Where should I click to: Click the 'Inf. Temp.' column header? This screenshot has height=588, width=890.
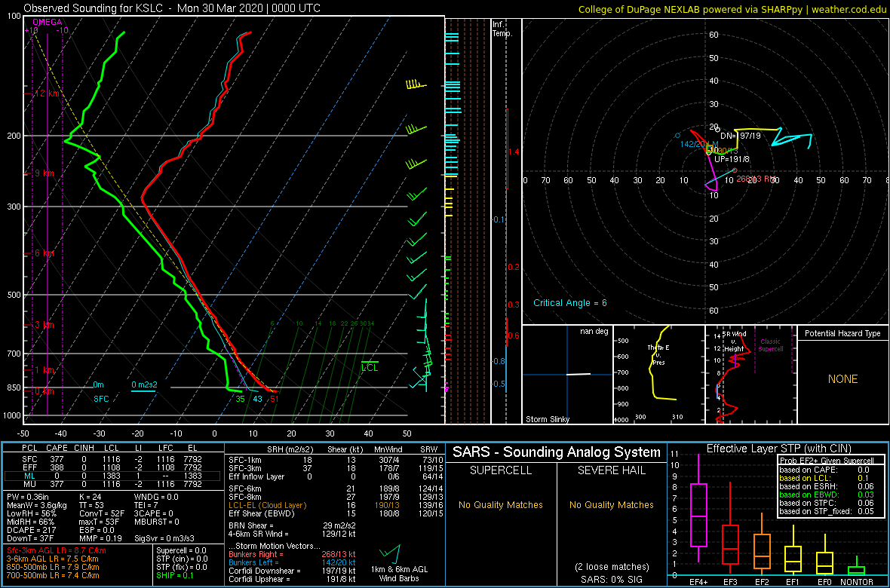tap(502, 29)
